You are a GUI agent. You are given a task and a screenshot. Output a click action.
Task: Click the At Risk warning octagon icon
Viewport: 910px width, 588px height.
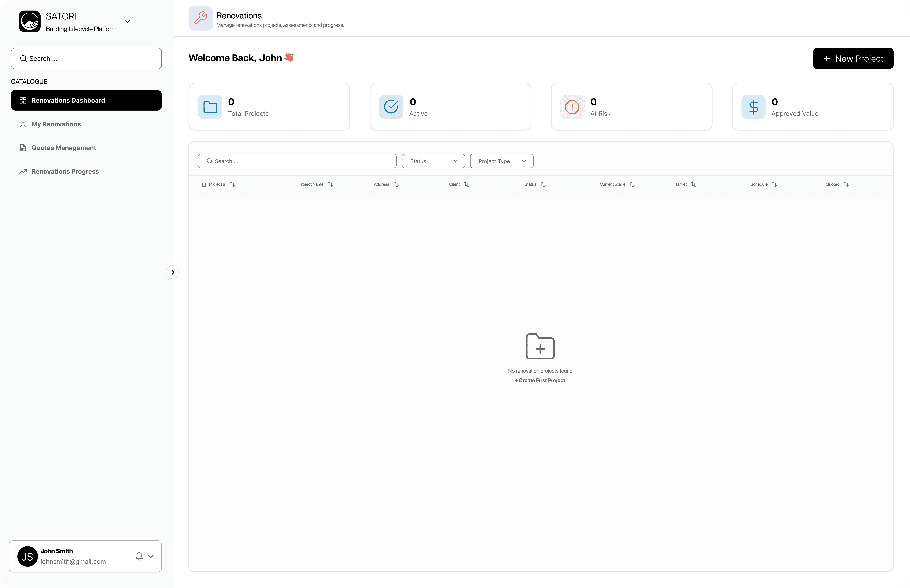click(x=572, y=107)
